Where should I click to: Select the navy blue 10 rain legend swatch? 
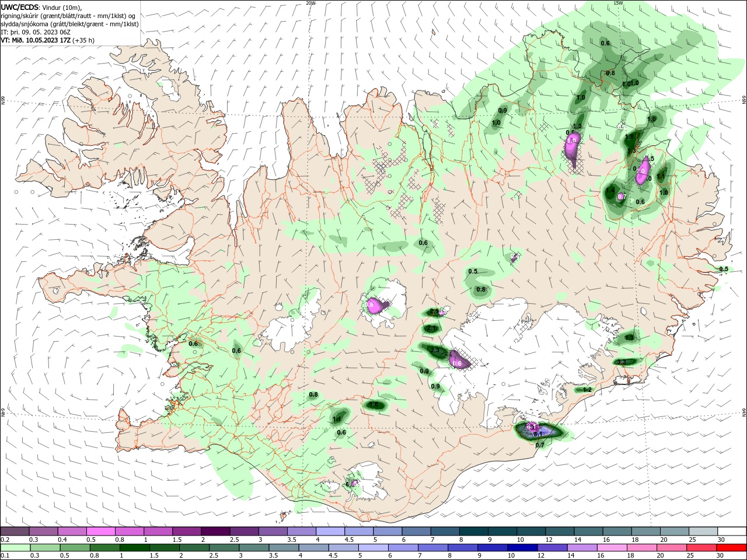[x=522, y=547]
